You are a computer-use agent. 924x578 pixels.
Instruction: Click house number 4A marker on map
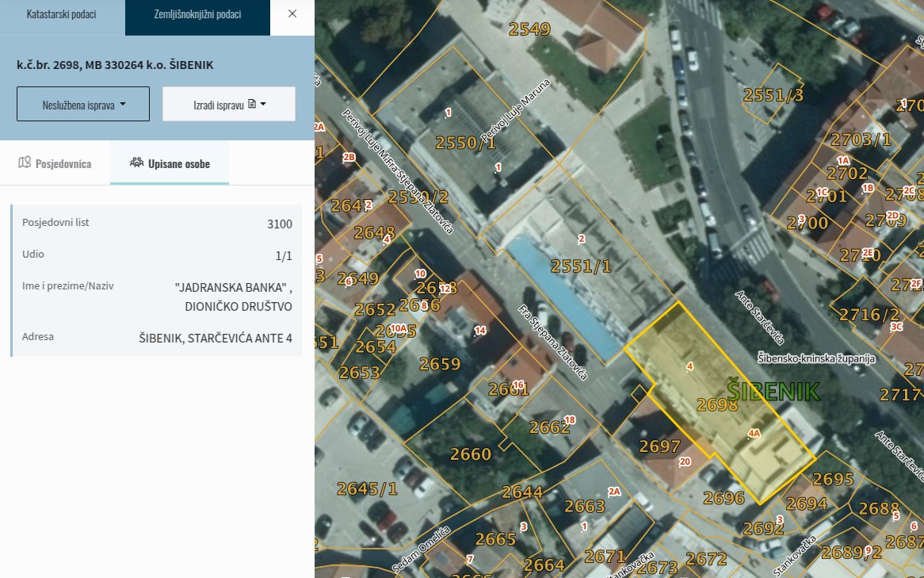[x=754, y=434]
